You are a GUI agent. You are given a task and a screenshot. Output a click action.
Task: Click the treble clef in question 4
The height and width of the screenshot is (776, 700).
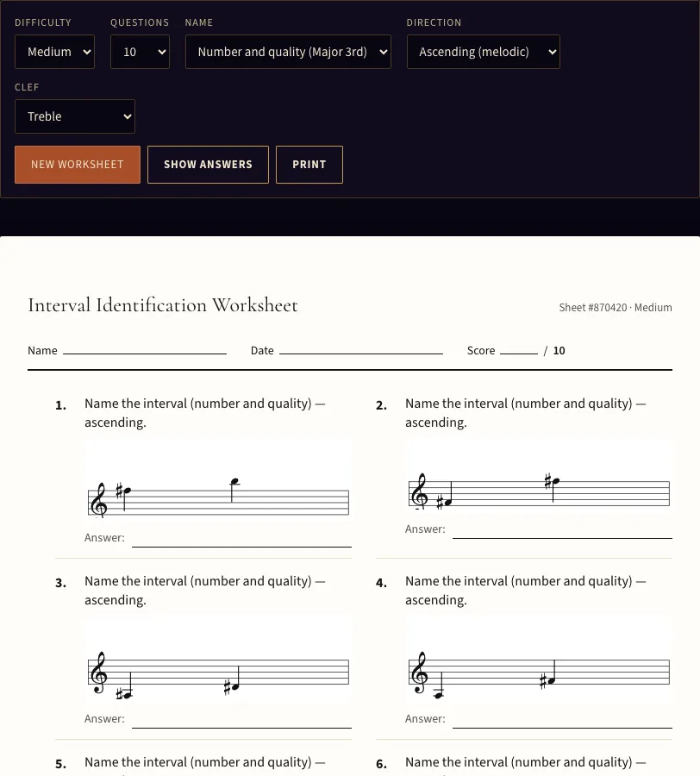coord(420,672)
